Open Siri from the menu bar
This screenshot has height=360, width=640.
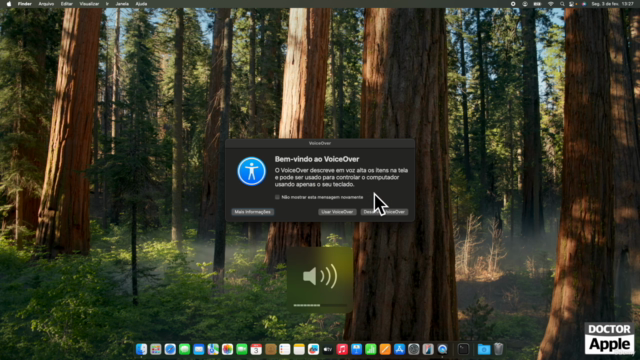(x=584, y=4)
